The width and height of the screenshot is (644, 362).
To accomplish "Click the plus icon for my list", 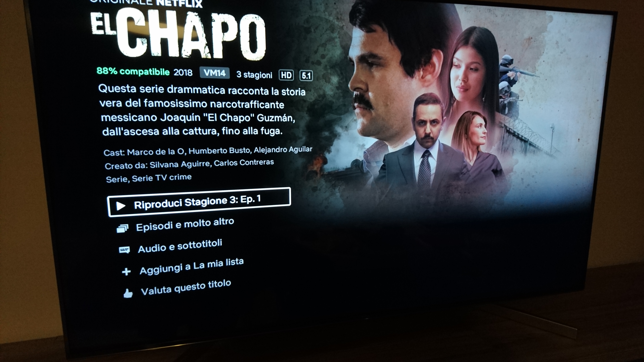I will click(x=126, y=272).
